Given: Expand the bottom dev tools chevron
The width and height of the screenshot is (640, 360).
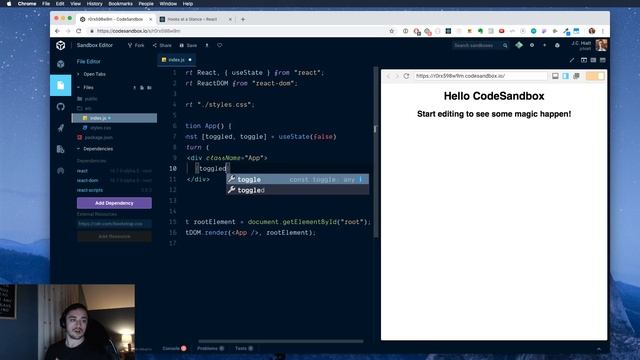Looking at the screenshot, I should coord(599,349).
